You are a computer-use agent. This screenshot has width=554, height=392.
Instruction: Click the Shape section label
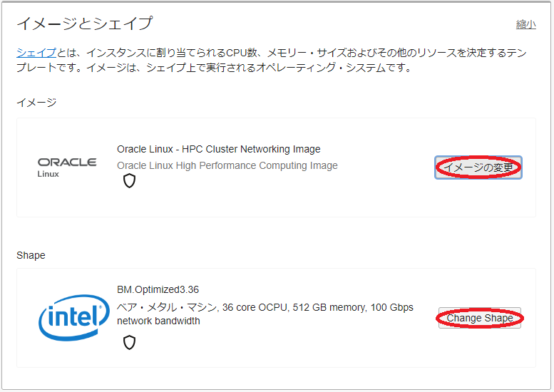click(x=31, y=255)
